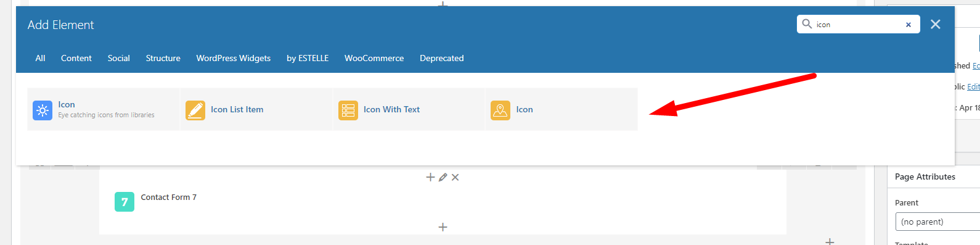
Task: Open the WordPress Widgets category
Action: (x=234, y=58)
